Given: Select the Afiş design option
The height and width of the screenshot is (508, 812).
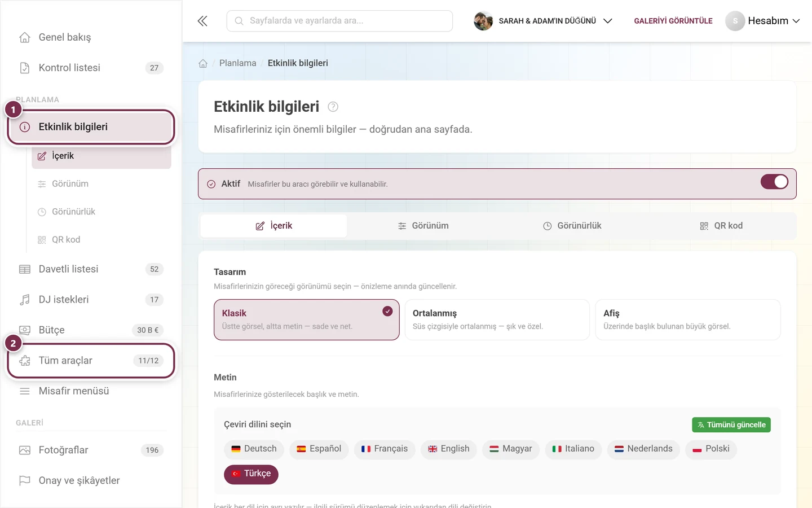Looking at the screenshot, I should [x=688, y=319].
